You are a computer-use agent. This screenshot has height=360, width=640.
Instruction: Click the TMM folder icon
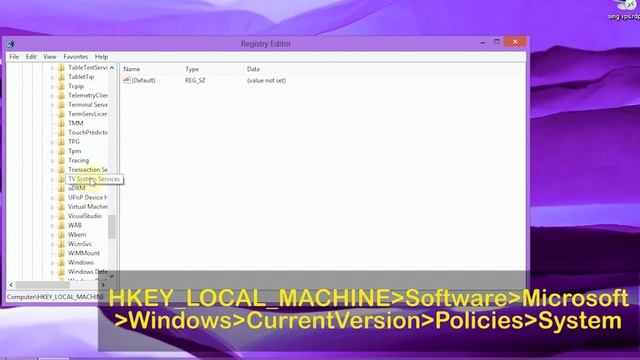(x=61, y=123)
